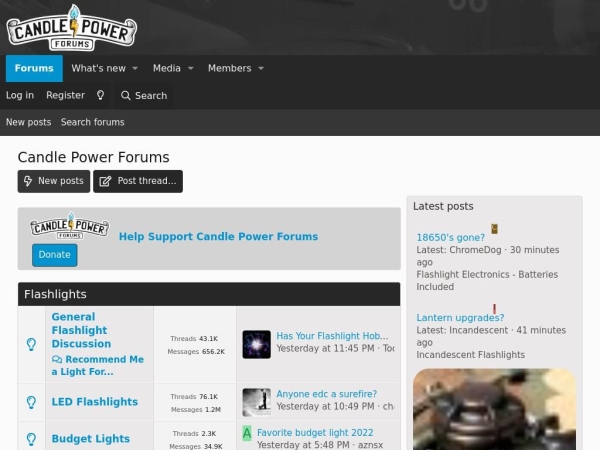Image resolution: width=600 pixels, height=450 pixels.
Task: Click Yesterday at 11:45 PM timestamp
Action: pyautogui.click(x=325, y=349)
